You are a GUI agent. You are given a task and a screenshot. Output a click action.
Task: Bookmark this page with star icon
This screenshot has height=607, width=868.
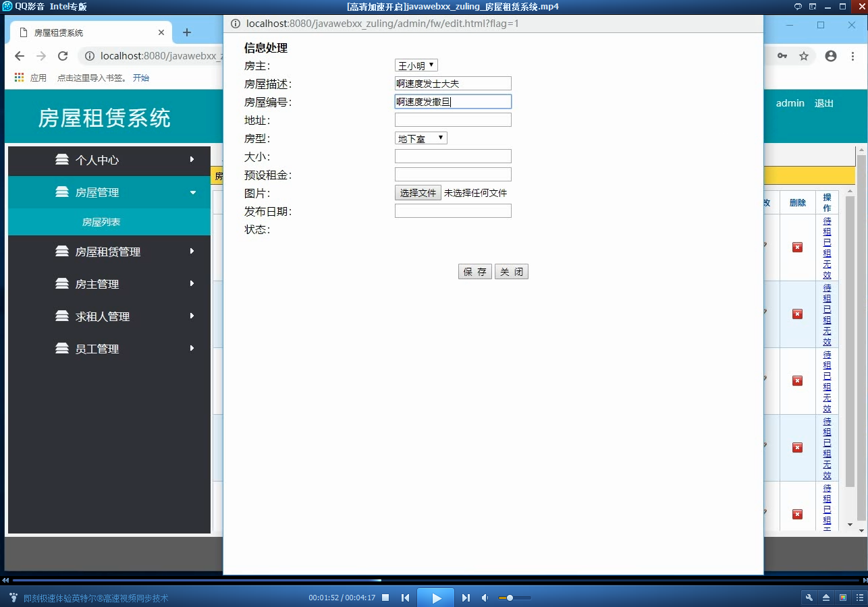[804, 56]
